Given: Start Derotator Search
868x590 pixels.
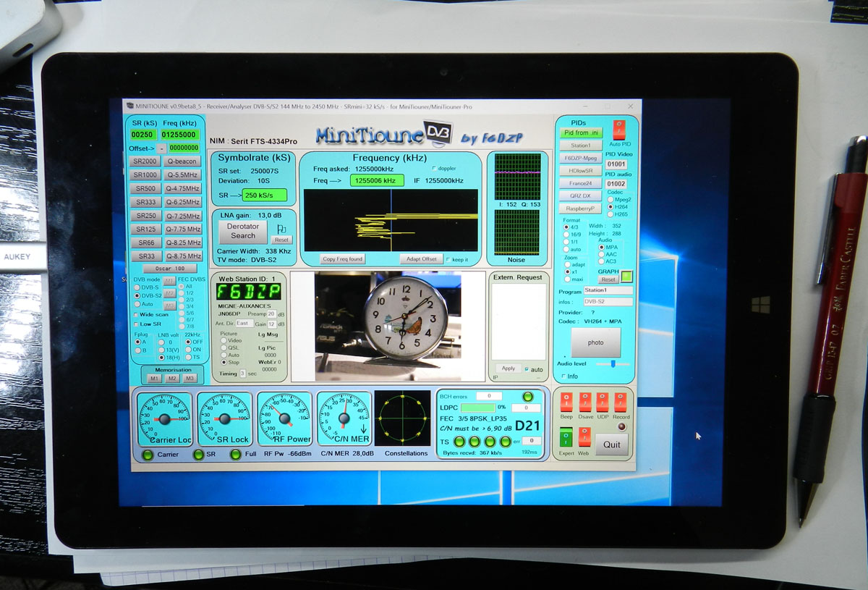Looking at the screenshot, I should [x=242, y=231].
